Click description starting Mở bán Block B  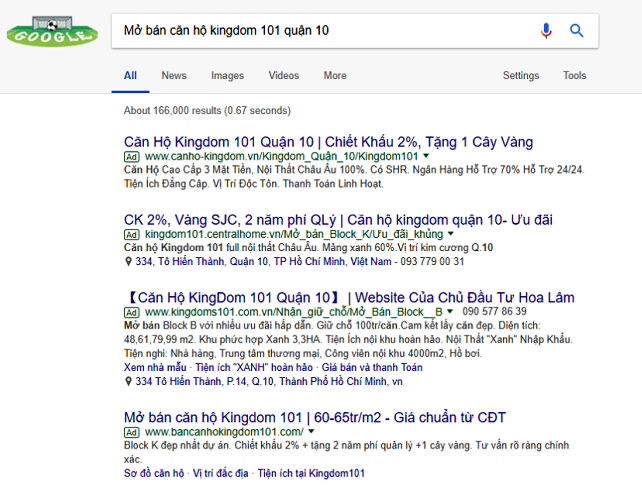coord(348,339)
